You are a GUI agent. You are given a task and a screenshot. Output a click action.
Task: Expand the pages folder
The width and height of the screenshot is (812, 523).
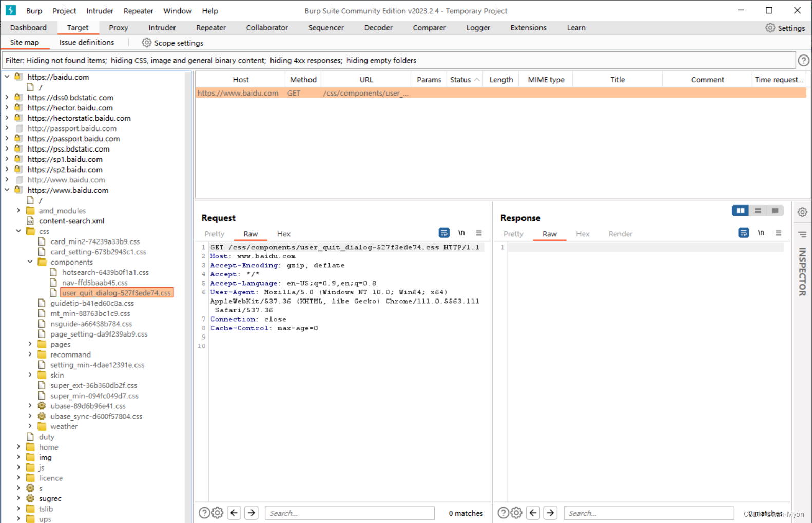(30, 344)
